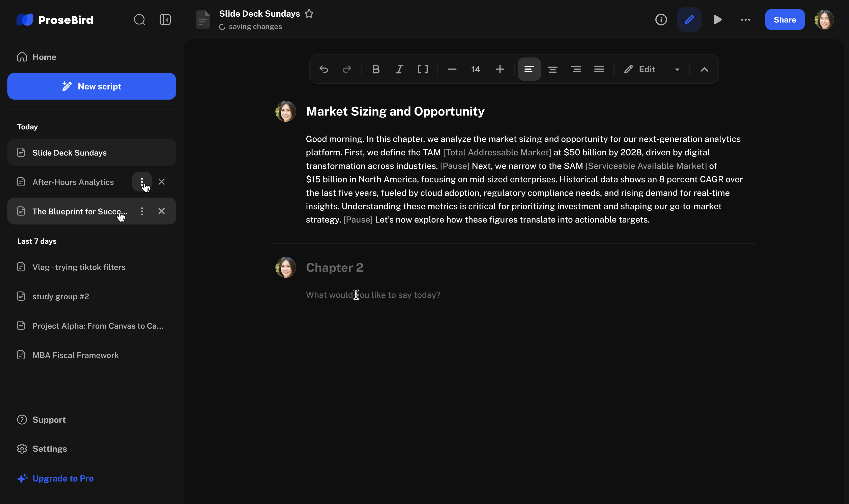Select justify text alignment
Screen dimensions: 849x504
pyautogui.click(x=599, y=69)
